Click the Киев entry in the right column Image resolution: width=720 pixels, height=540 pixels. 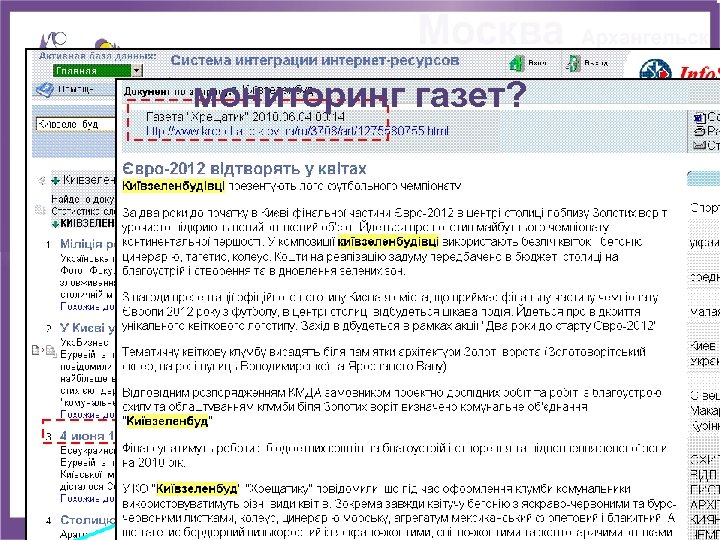tap(703, 346)
